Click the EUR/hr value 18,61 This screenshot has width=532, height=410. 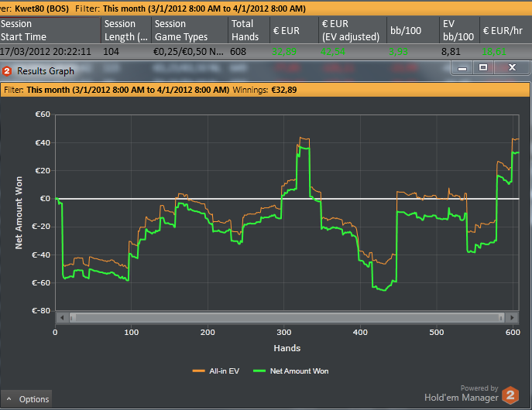pos(494,52)
